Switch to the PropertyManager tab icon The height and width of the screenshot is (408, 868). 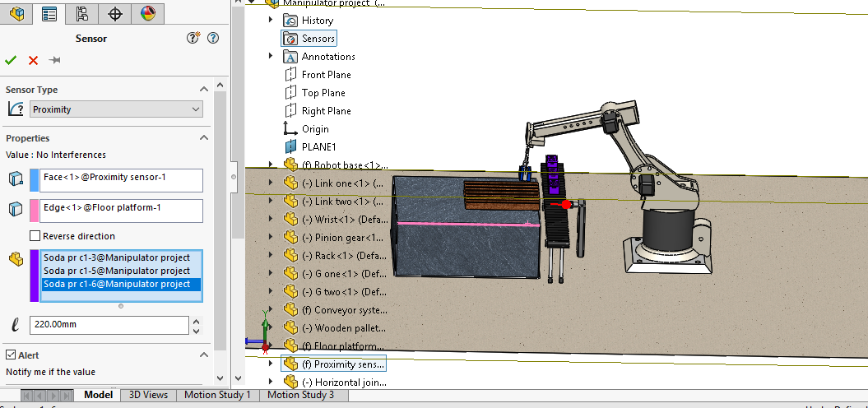pyautogui.click(x=49, y=14)
